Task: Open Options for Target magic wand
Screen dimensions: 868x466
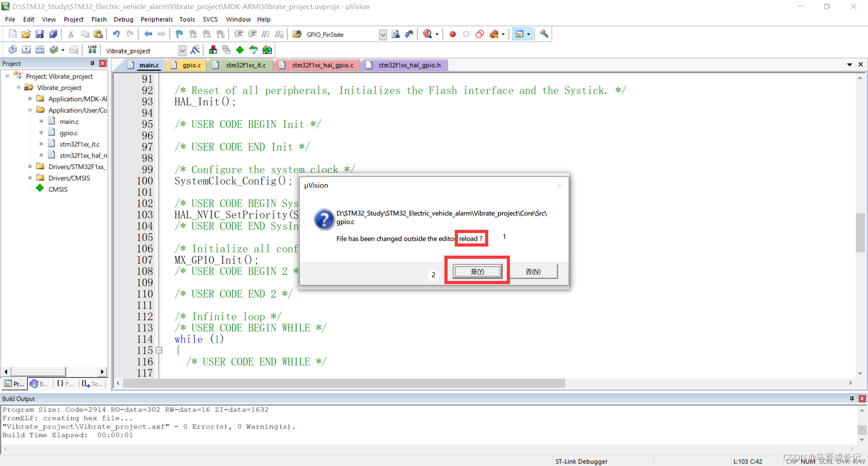Action: 195,50
